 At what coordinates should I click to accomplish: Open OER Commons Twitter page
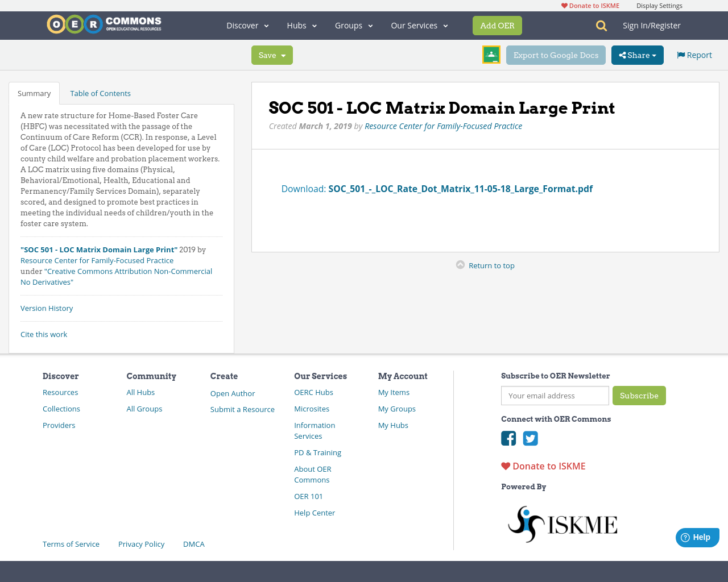[530, 438]
